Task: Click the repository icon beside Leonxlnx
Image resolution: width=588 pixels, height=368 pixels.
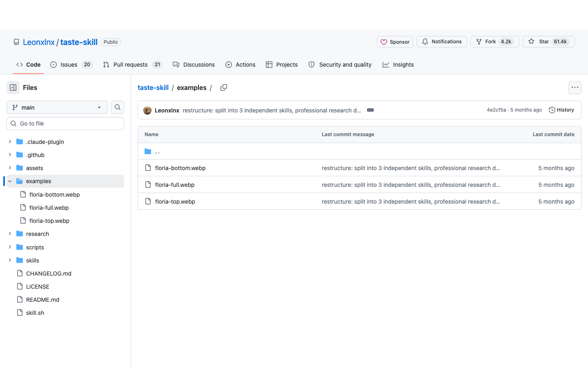Action: (x=16, y=42)
